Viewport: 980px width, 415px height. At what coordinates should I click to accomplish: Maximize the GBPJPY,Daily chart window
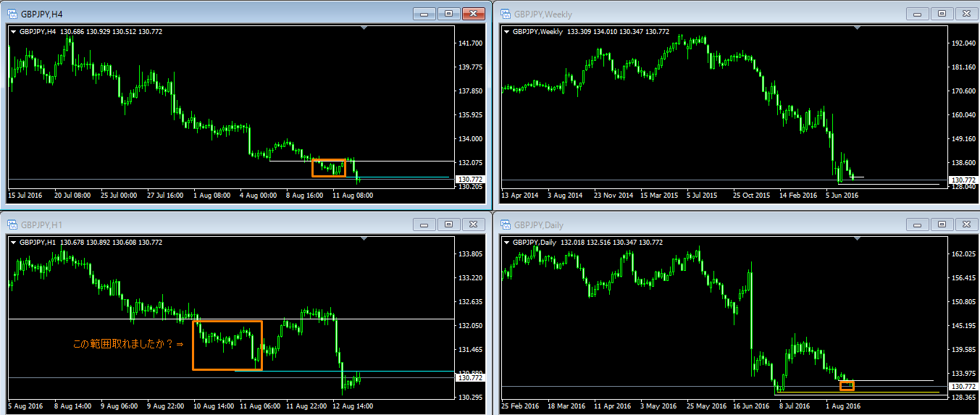click(x=941, y=225)
